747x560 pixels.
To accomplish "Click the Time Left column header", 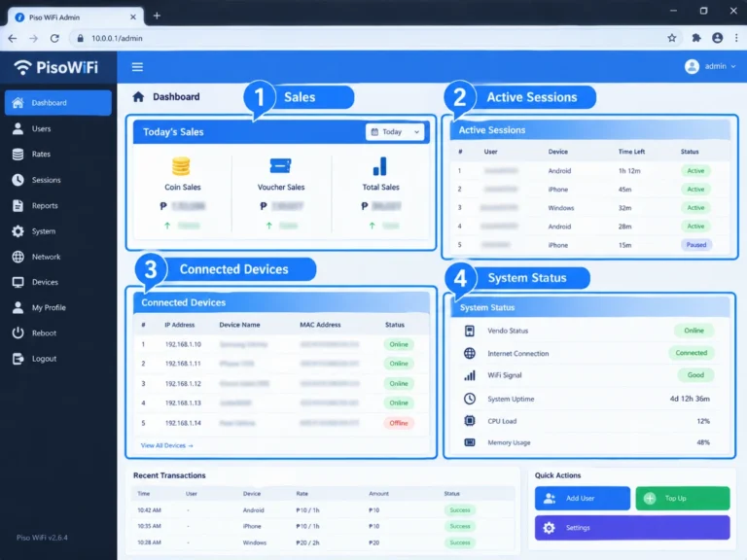I will click(x=631, y=152).
